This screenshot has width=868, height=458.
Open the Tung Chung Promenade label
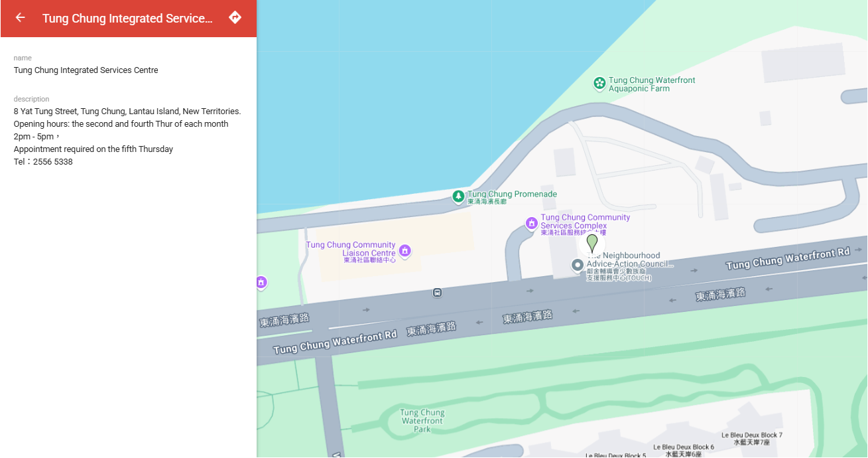512,197
